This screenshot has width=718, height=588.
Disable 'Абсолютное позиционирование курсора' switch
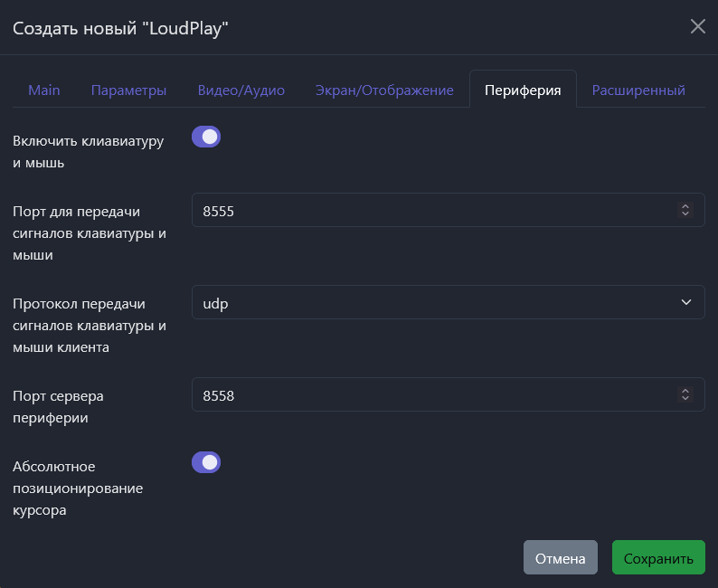[206, 462]
